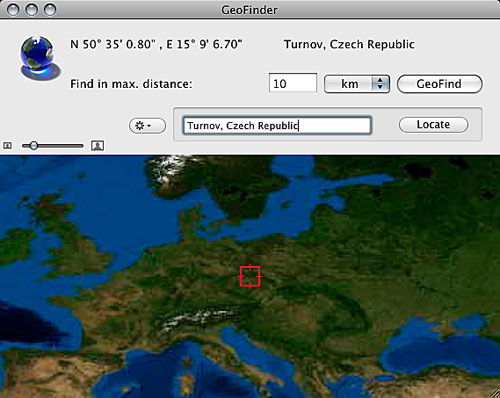Viewport: 500px width, 398px height.
Task: Click the map zoom slider handle
Action: [34, 145]
